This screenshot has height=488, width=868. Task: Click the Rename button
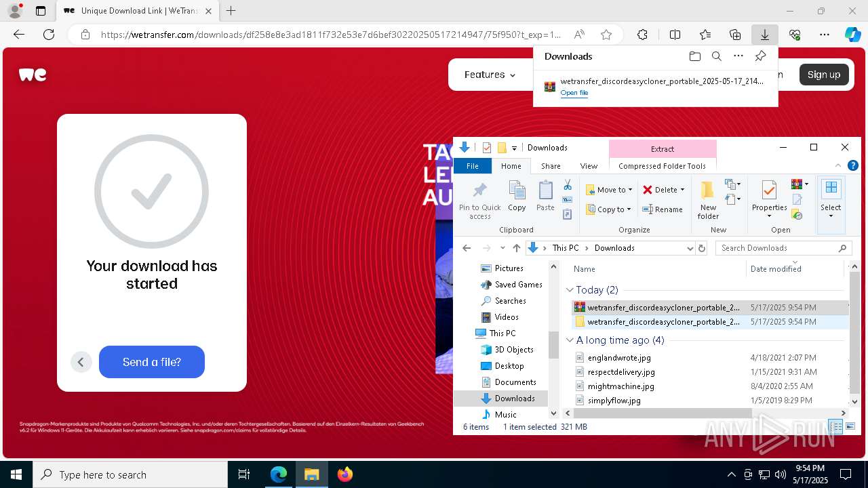coord(663,209)
